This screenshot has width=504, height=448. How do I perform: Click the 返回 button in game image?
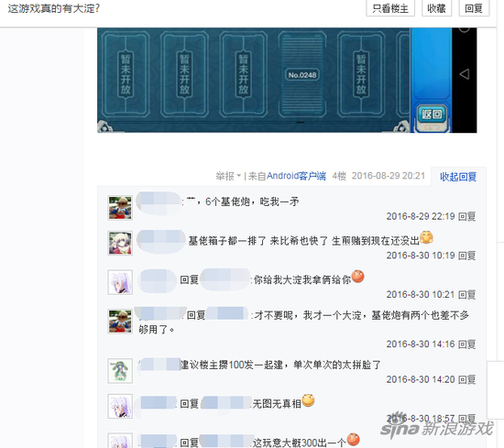coord(432,114)
